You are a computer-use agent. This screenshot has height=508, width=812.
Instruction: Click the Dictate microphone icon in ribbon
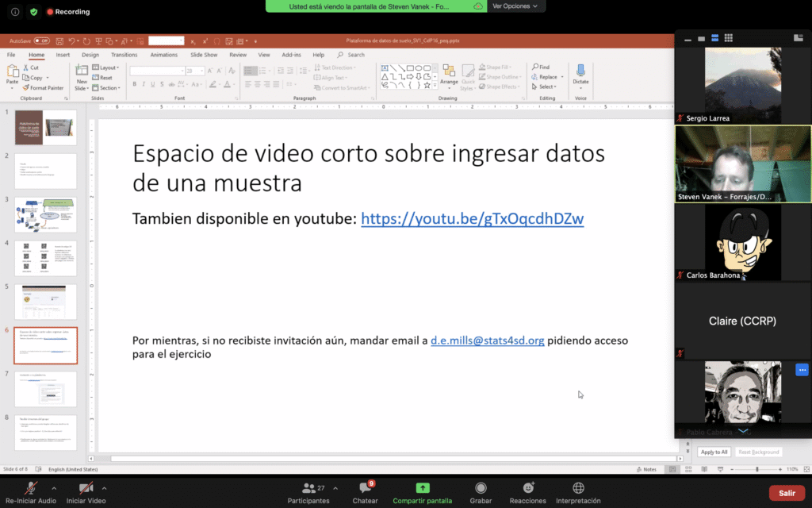(580, 71)
